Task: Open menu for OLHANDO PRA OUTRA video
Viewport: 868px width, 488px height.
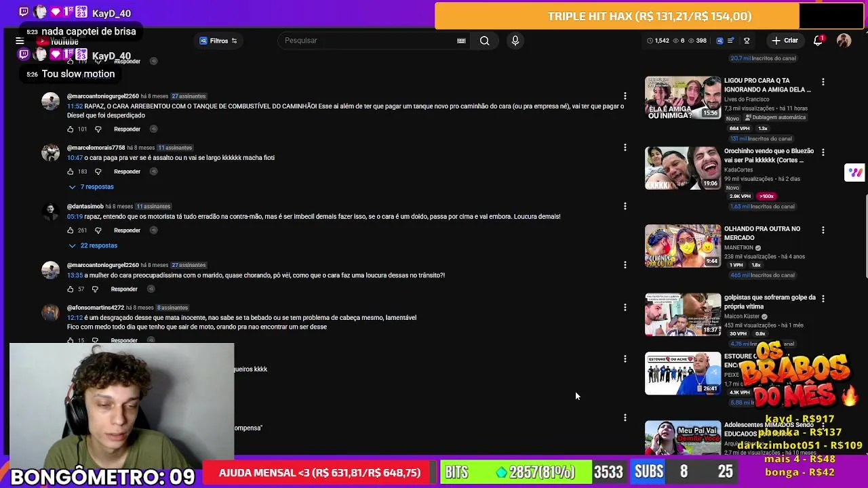Action: pyautogui.click(x=823, y=230)
